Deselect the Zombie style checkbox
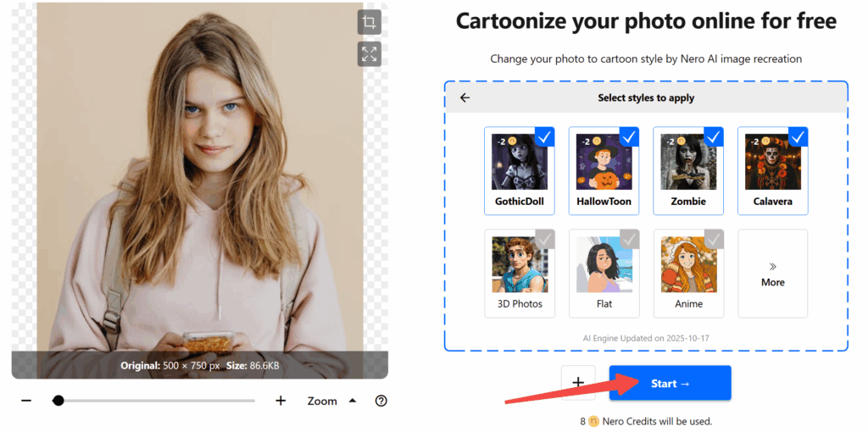The height and width of the screenshot is (432, 868). click(x=714, y=137)
